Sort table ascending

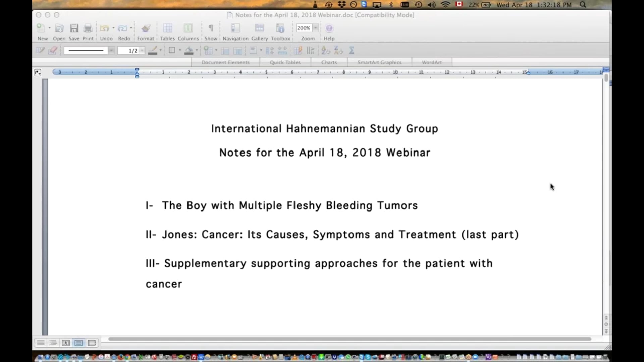point(325,50)
